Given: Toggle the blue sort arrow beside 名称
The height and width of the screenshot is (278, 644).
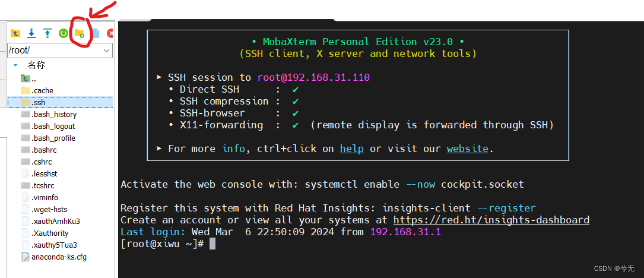Looking at the screenshot, I should (x=15, y=65).
